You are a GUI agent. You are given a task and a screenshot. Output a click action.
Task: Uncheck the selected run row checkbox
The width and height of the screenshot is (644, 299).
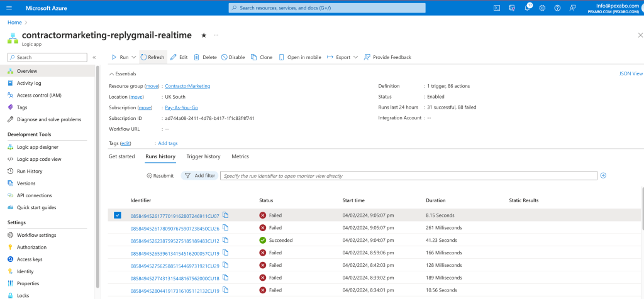click(x=118, y=215)
